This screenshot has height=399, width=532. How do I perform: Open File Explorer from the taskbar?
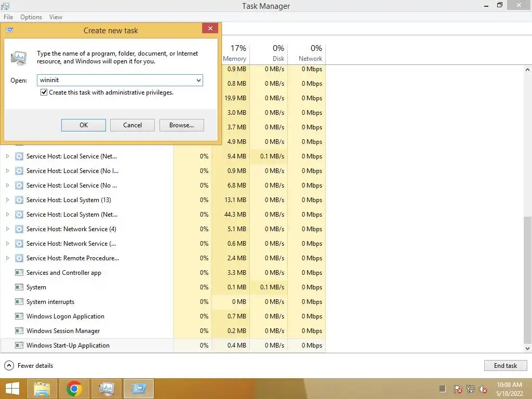42,389
